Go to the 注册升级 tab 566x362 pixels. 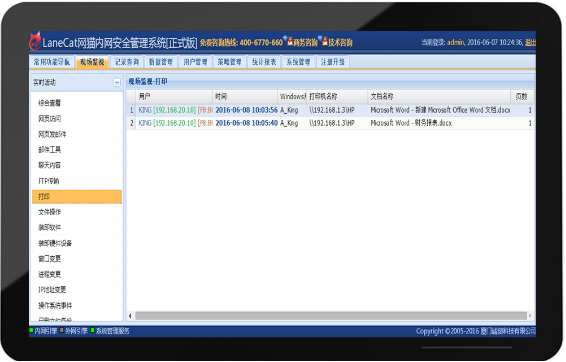coord(333,62)
